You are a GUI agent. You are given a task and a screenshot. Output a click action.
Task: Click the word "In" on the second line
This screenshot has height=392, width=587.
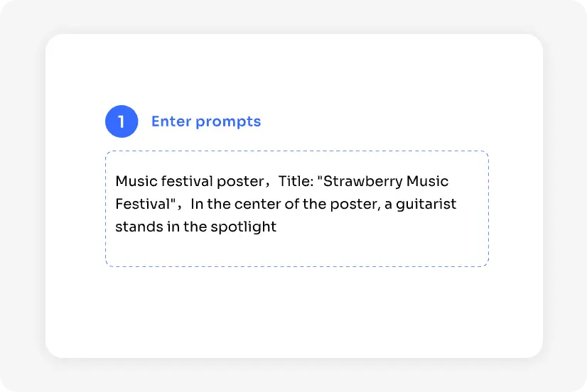(x=197, y=205)
